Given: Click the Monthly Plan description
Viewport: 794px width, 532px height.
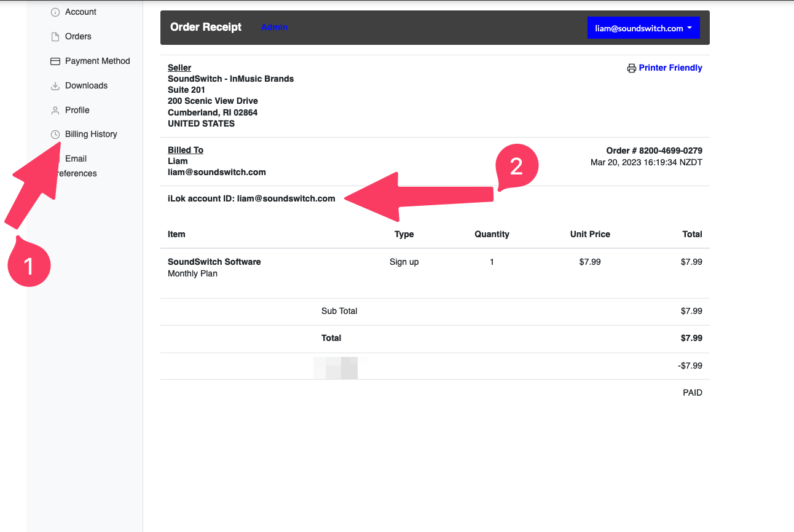Looking at the screenshot, I should tap(192, 273).
